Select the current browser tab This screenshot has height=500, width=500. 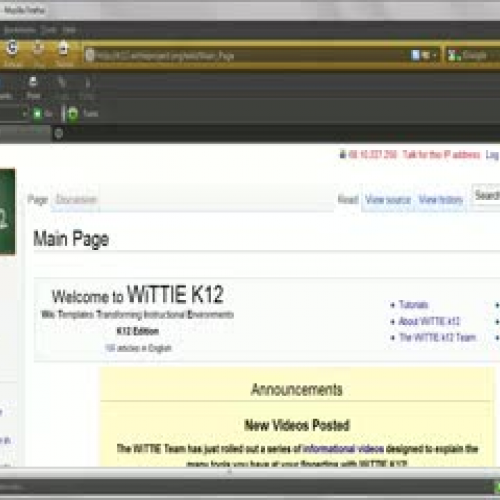pos(25,133)
